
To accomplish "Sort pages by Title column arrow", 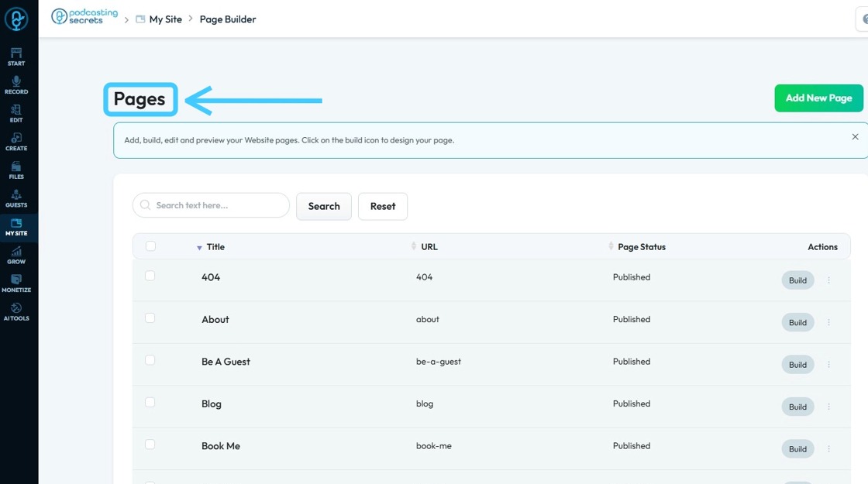I will coord(199,248).
